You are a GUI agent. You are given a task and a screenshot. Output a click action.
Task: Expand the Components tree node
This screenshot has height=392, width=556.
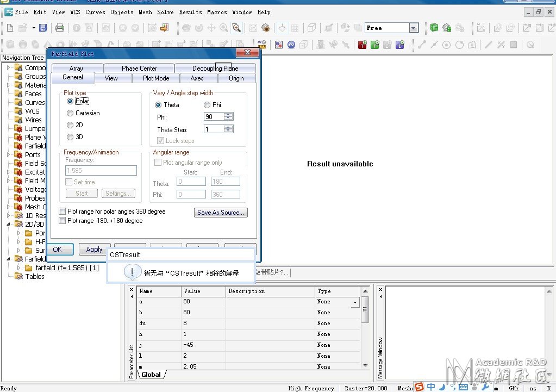[9, 67]
